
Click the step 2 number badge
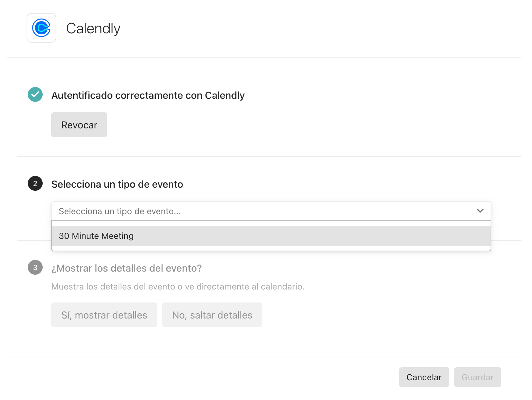[35, 183]
